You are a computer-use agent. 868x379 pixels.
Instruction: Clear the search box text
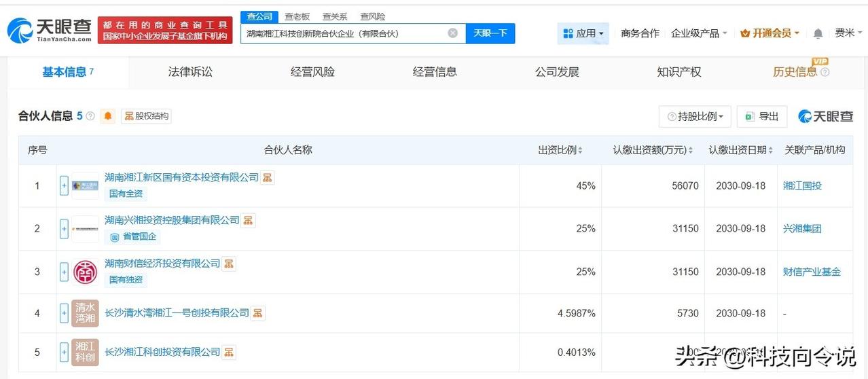tap(453, 33)
